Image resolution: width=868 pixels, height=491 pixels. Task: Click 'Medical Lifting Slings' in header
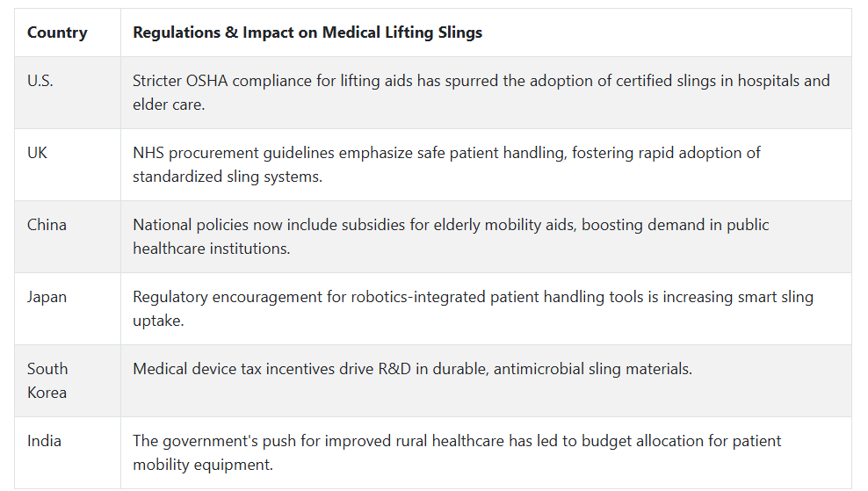click(x=402, y=32)
